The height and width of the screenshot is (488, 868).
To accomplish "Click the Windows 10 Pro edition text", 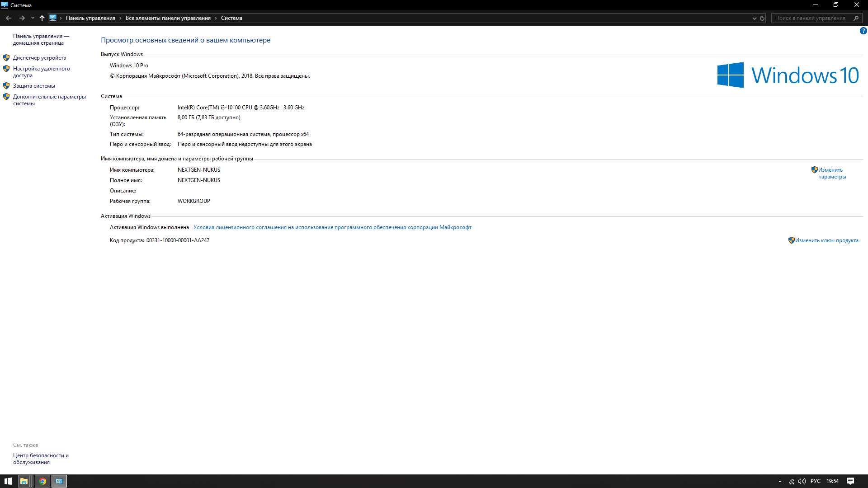I will 129,66.
